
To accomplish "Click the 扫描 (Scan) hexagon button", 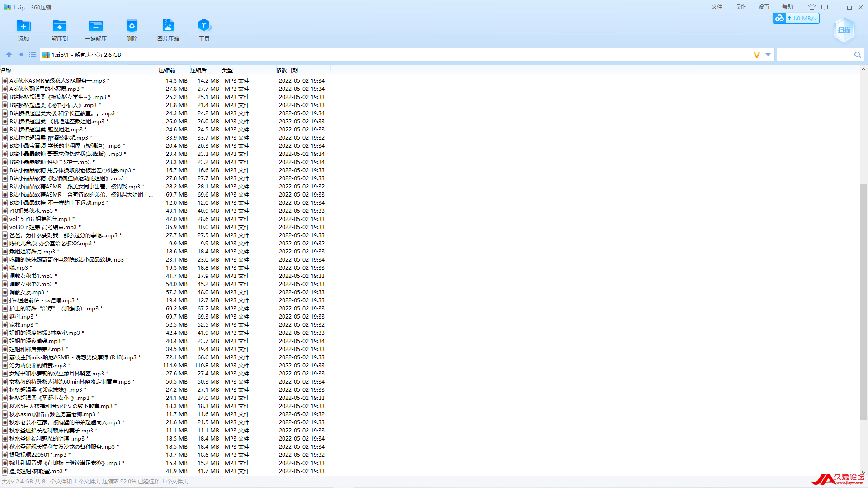I will point(844,30).
